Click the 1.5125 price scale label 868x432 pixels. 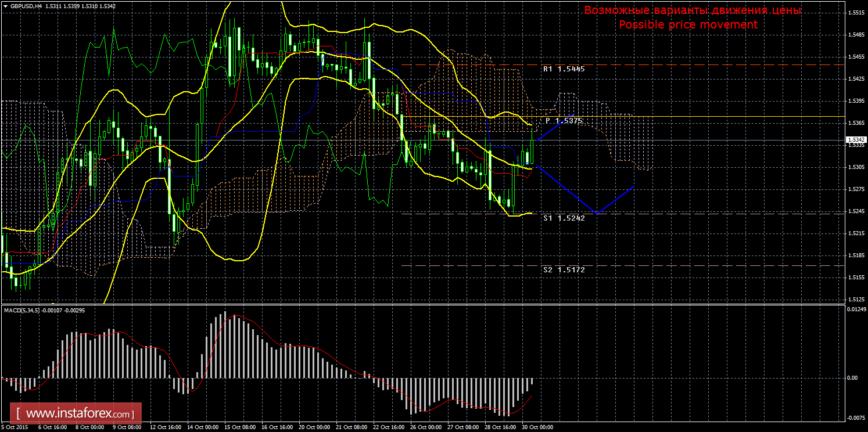[856, 300]
